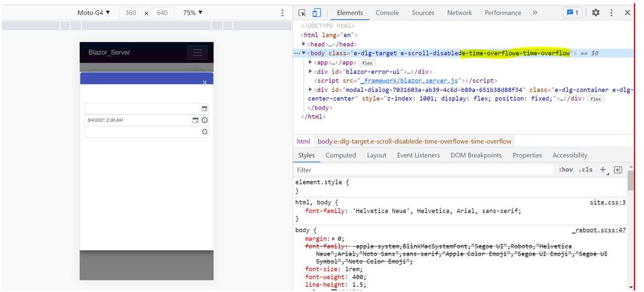The height and width of the screenshot is (292, 644).
Task: Open the site.css:3 source link
Action: point(607,202)
